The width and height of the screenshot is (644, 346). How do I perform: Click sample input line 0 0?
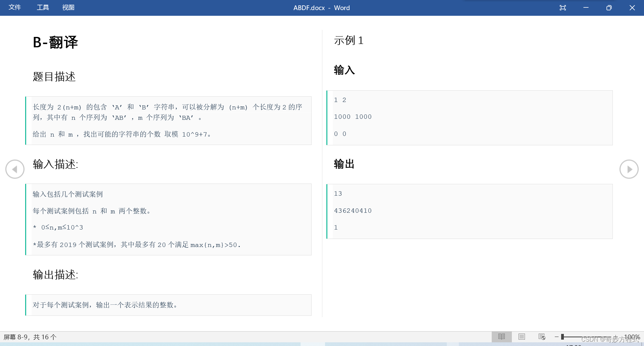pyautogui.click(x=340, y=134)
